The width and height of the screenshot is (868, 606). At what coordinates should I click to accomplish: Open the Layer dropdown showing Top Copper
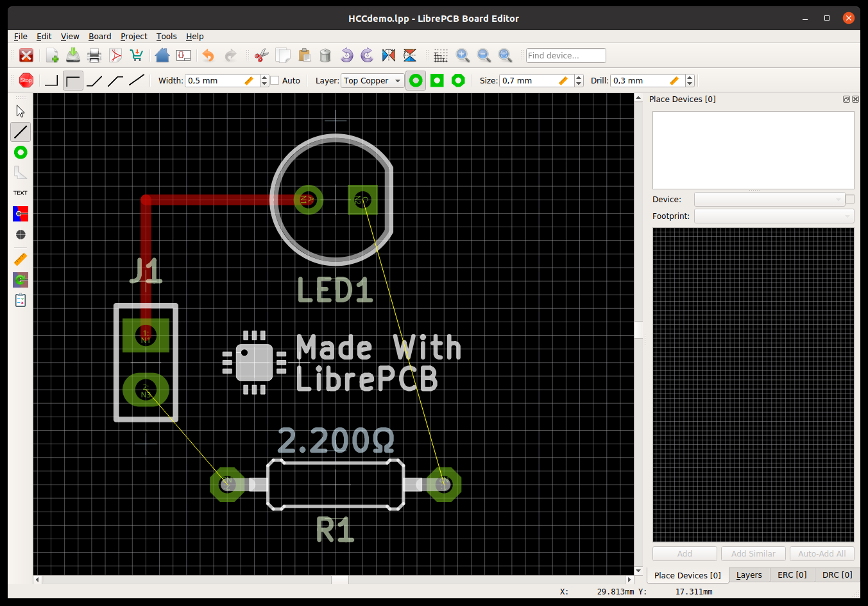[x=373, y=80]
